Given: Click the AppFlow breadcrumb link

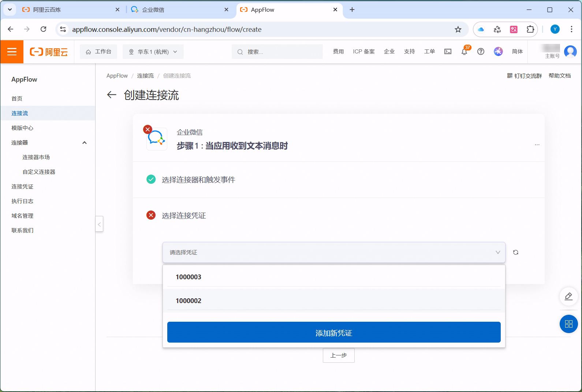Looking at the screenshot, I should pos(117,76).
